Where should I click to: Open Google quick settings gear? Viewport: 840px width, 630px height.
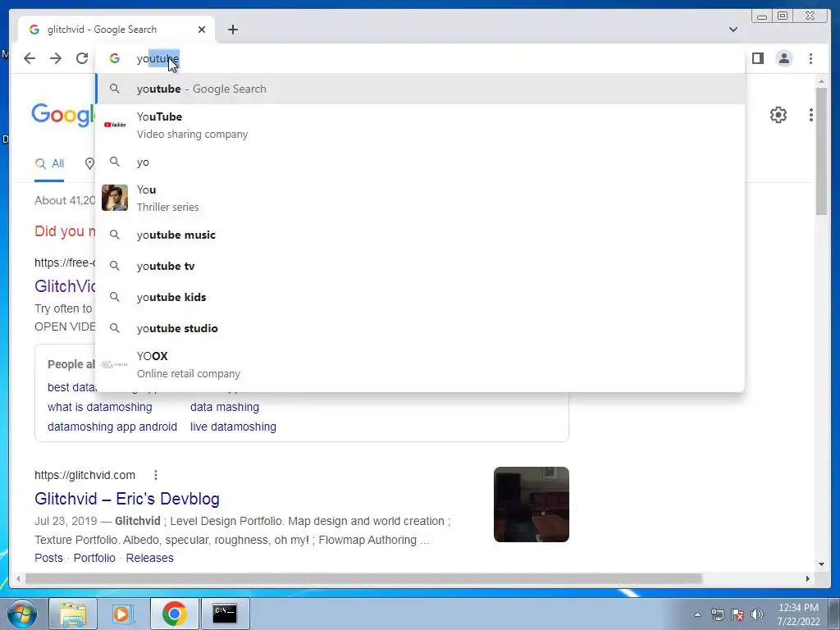pos(778,115)
